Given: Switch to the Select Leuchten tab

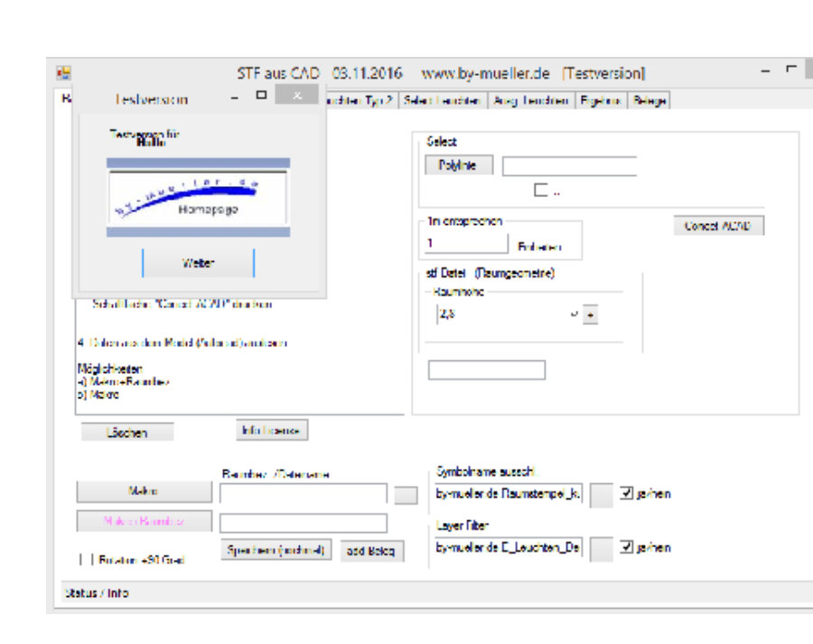Looking at the screenshot, I should [x=443, y=100].
